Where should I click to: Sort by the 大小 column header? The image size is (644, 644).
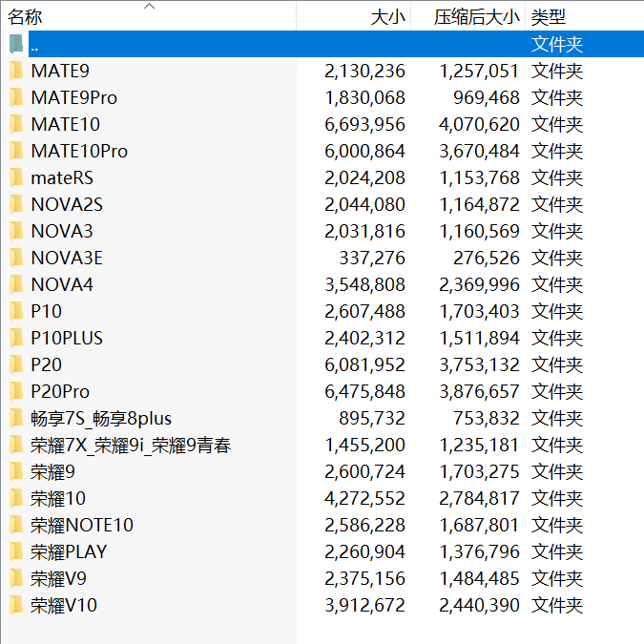[354, 17]
